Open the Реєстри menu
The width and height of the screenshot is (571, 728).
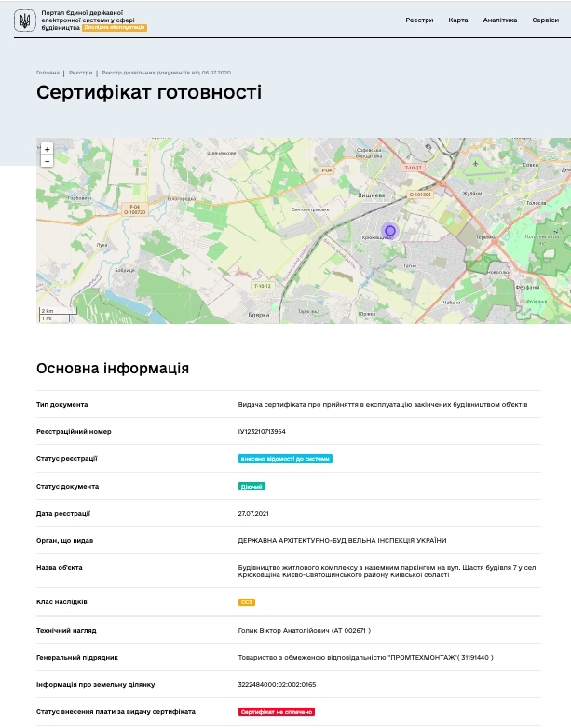coord(419,20)
